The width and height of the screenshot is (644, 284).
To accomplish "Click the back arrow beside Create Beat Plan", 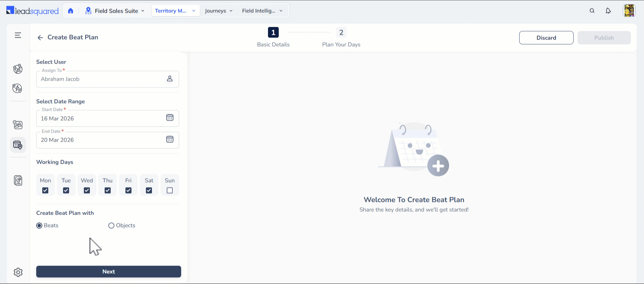I will 40,38.
